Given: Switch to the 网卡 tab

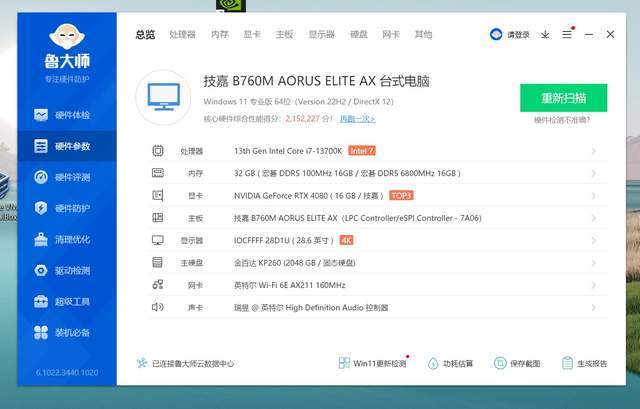Looking at the screenshot, I should click(391, 35).
